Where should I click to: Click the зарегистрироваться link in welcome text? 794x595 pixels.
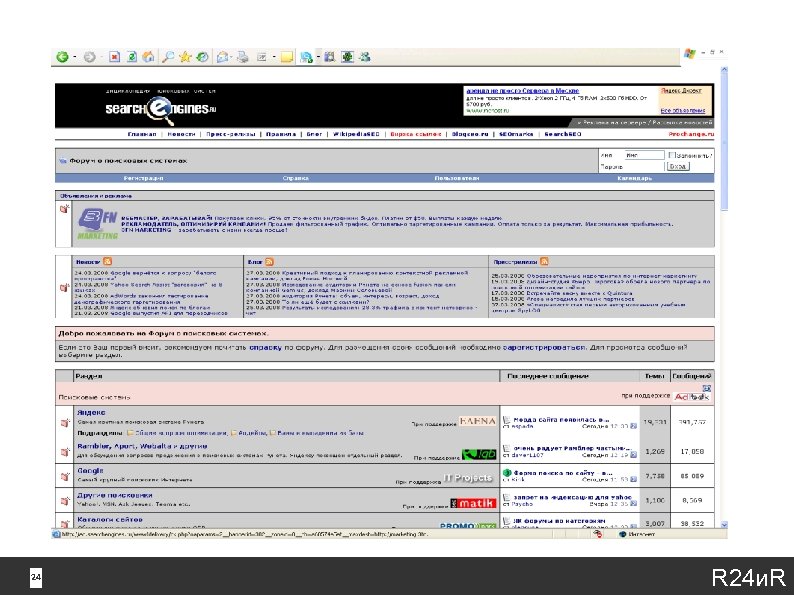[x=544, y=348]
